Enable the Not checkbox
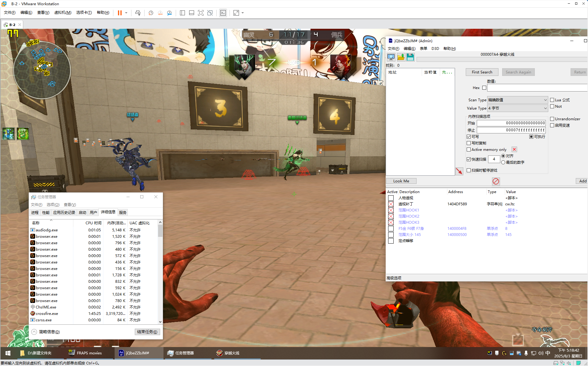Viewport: 588px width, 366px height. 552,106
